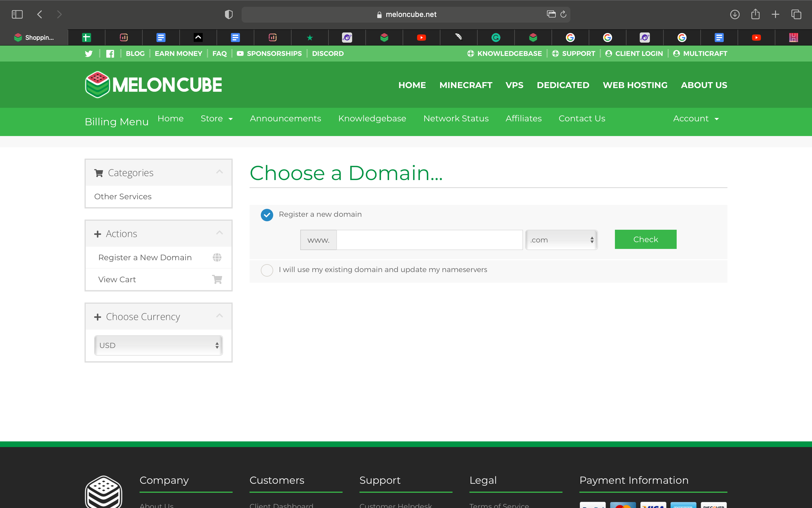
Task: Click the Safari share icon
Action: (755, 14)
